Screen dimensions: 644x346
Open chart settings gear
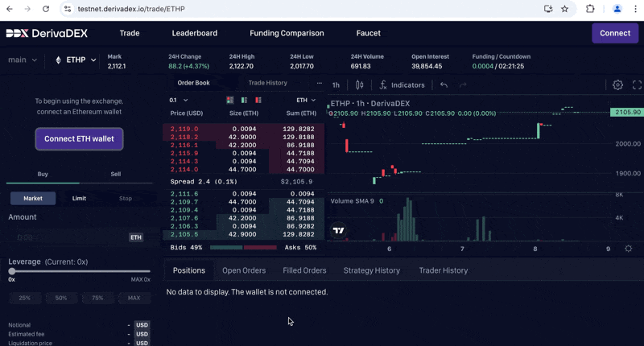pyautogui.click(x=617, y=85)
